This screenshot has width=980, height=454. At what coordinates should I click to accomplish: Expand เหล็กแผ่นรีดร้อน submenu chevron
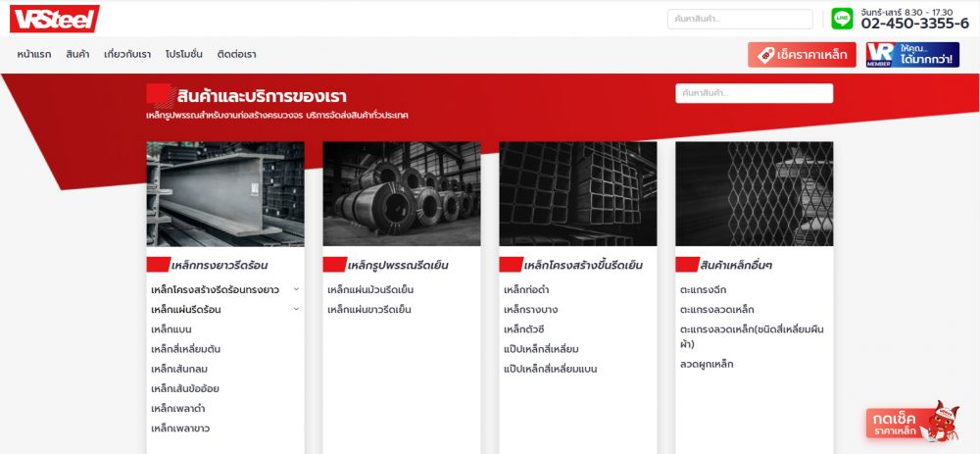pos(296,309)
